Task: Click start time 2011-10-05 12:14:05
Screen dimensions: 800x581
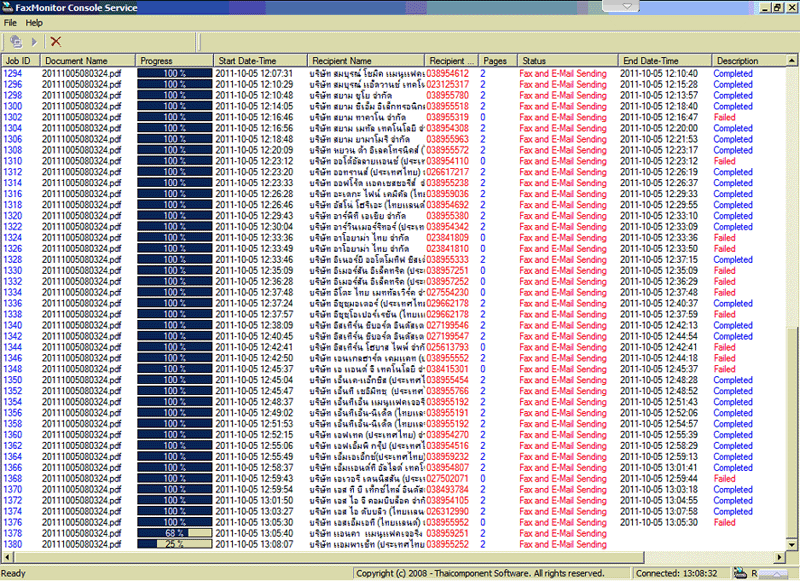Action: (254, 106)
